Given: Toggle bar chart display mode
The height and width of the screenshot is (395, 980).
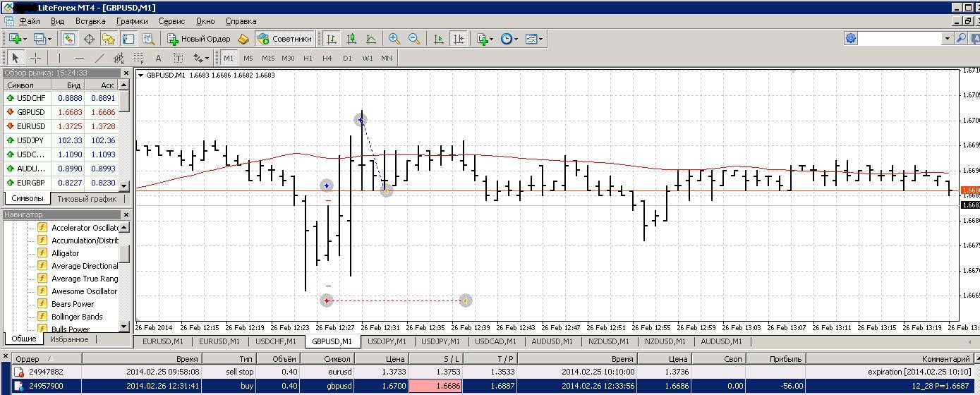Looking at the screenshot, I should [331, 39].
